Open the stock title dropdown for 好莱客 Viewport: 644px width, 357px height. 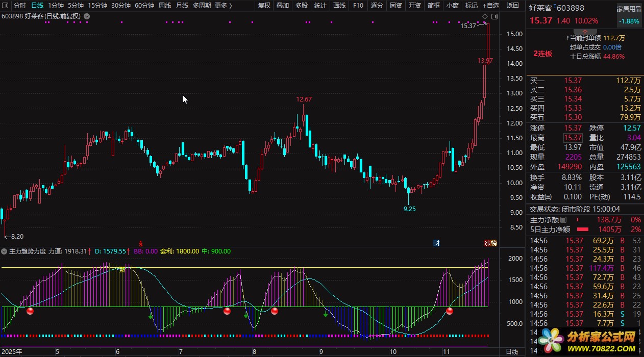click(87, 16)
